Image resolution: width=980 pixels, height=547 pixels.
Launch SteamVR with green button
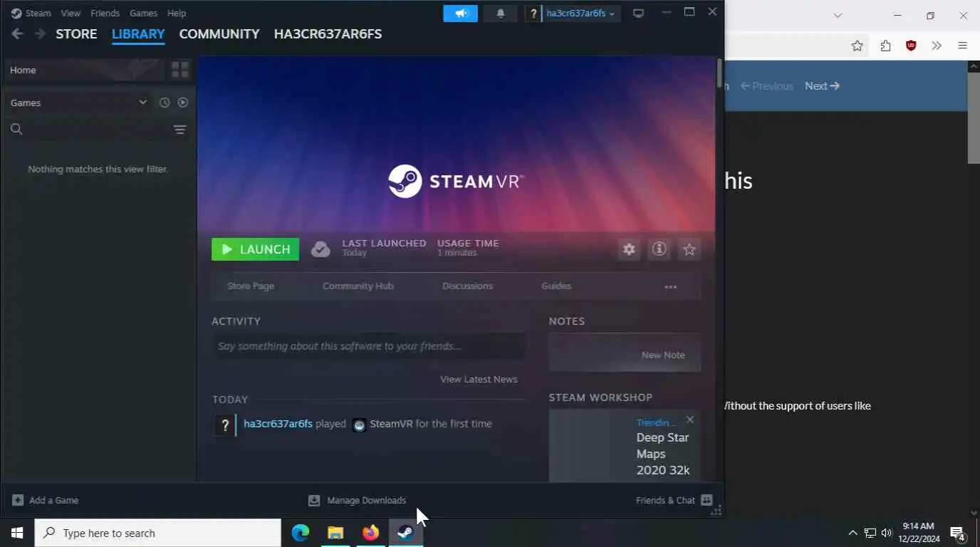255,249
